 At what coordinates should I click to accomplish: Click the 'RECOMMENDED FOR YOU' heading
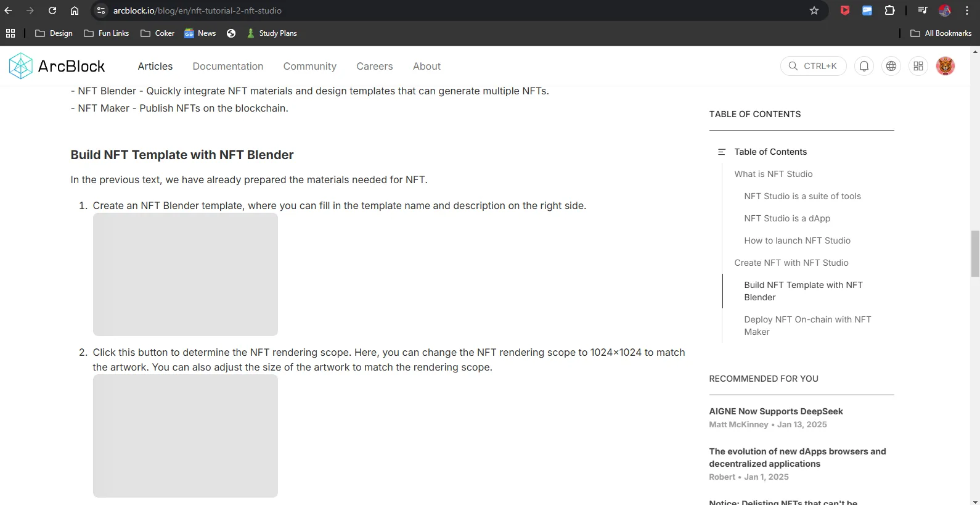coord(764,379)
